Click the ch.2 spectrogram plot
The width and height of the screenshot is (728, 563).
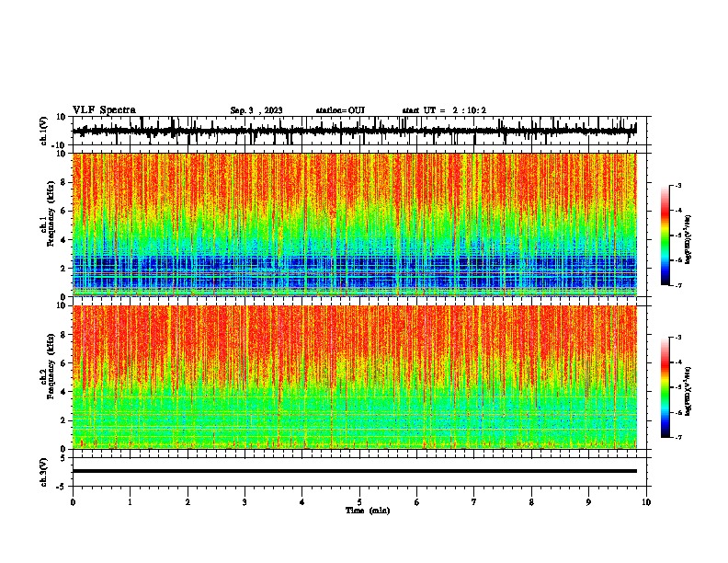pos(355,377)
